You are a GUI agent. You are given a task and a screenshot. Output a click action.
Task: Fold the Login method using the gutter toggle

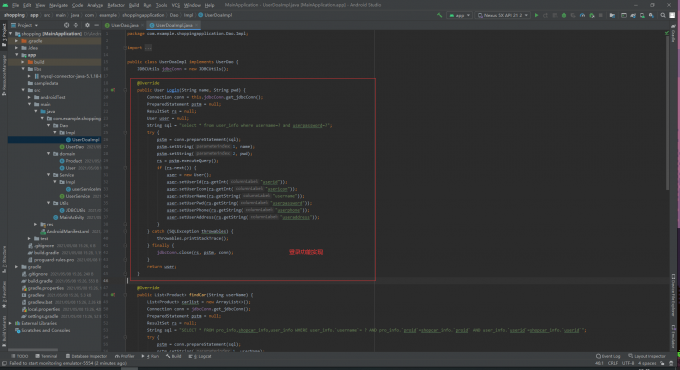pos(125,90)
